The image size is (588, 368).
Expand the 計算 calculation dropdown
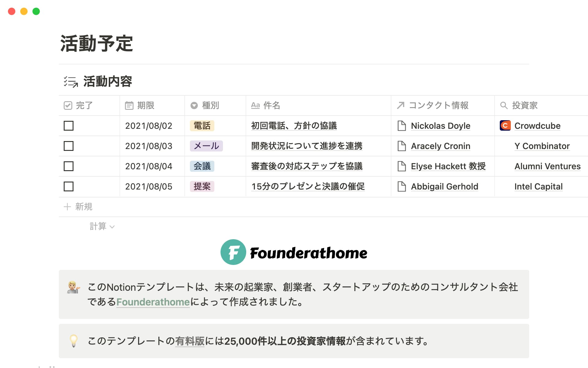pyautogui.click(x=102, y=226)
